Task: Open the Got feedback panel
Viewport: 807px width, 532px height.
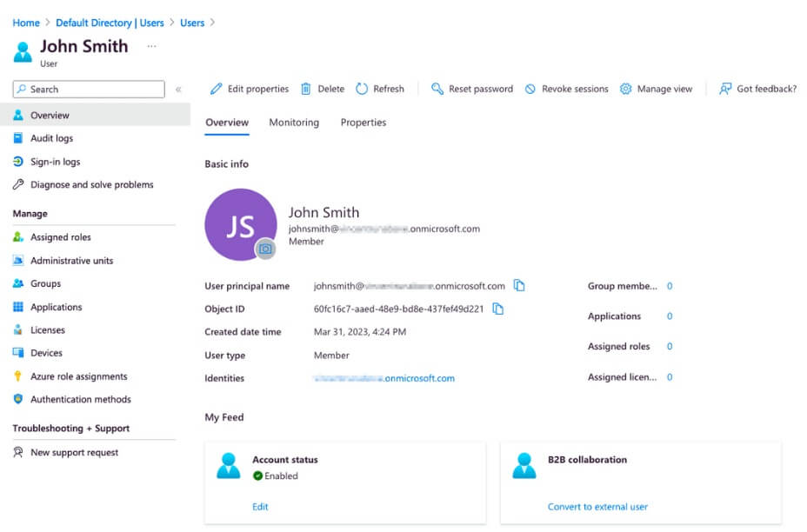Action: point(757,89)
